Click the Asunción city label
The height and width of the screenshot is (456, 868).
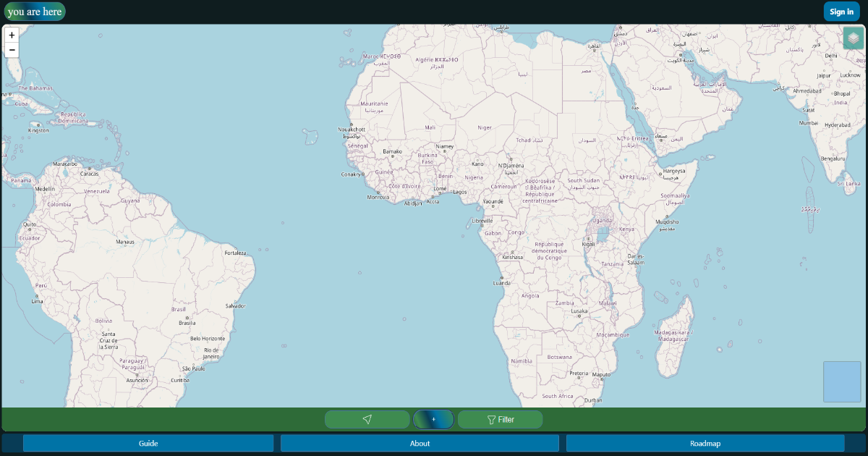click(137, 380)
